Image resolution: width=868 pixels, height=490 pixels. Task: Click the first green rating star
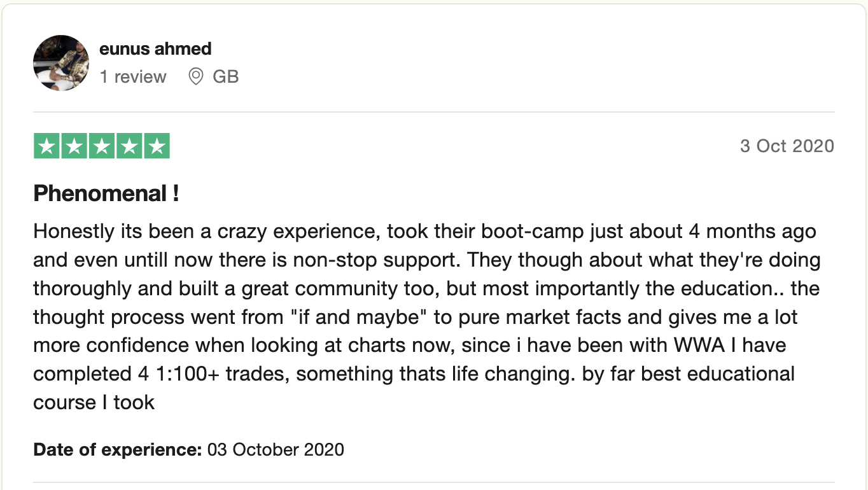pos(46,146)
